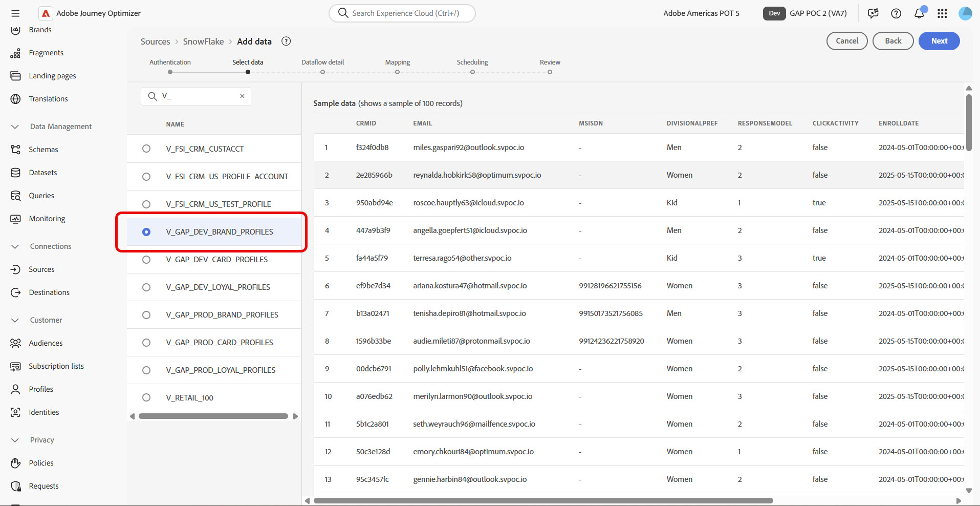This screenshot has width=980, height=506.
Task: Choose the V_RETAIL_100 radio button
Action: pos(146,397)
